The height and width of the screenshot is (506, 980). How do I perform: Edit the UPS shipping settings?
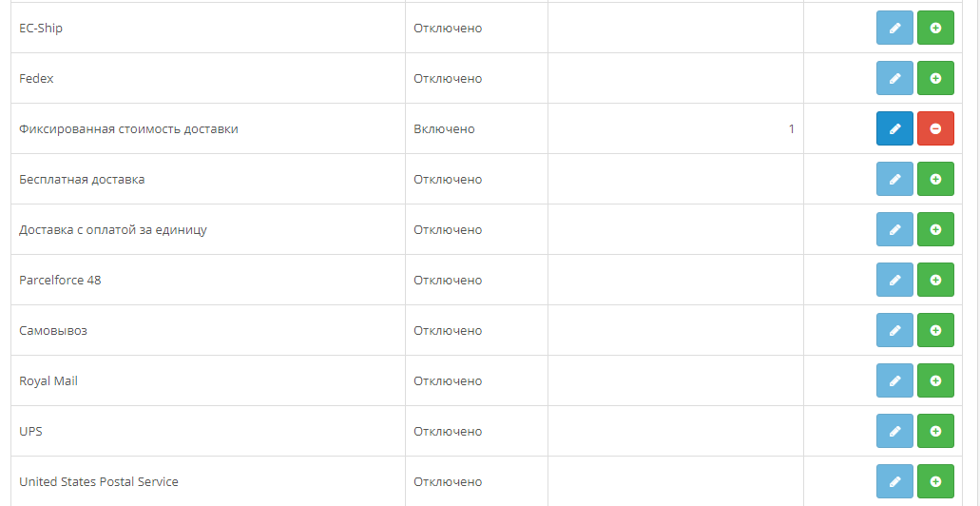click(x=894, y=432)
